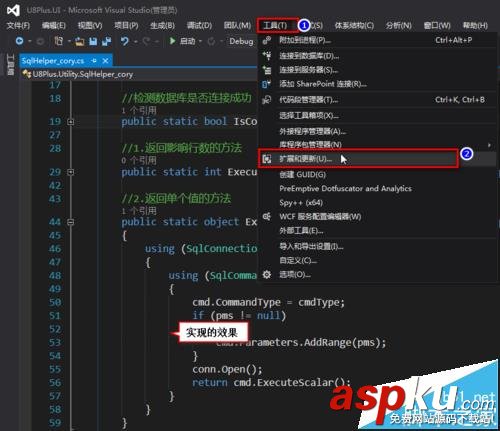Image resolution: width=500 pixels, height=431 pixels.
Task: Open the 启动 target dropdown arrow
Action: 200,41
